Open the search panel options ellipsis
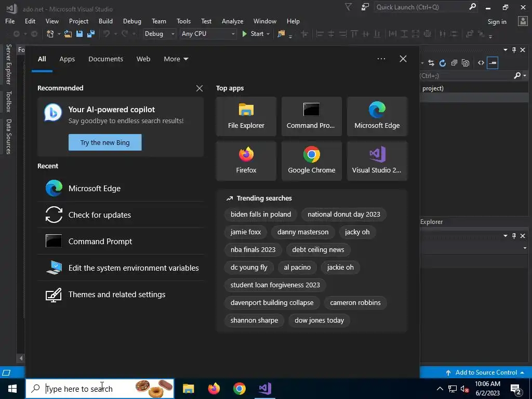The height and width of the screenshot is (399, 532). pyautogui.click(x=381, y=59)
